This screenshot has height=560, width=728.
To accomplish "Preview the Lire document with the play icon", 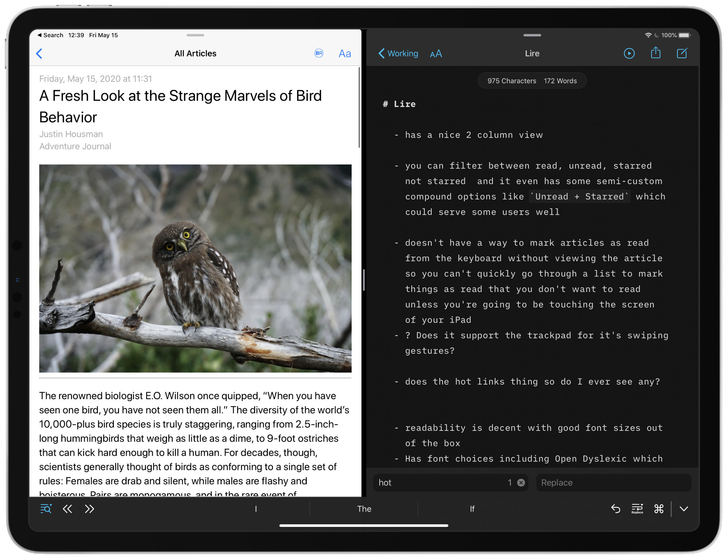I will [629, 53].
